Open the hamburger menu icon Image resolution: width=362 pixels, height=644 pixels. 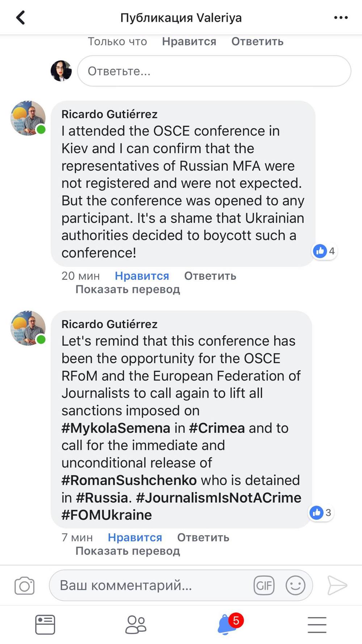[317, 624]
